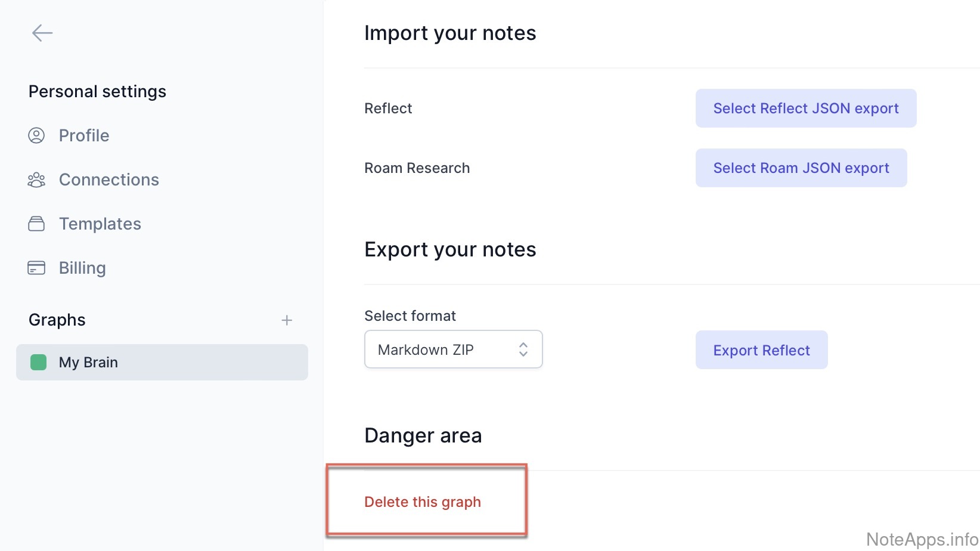Add a new graph with plus icon
The width and height of the screenshot is (980, 551).
coord(287,321)
